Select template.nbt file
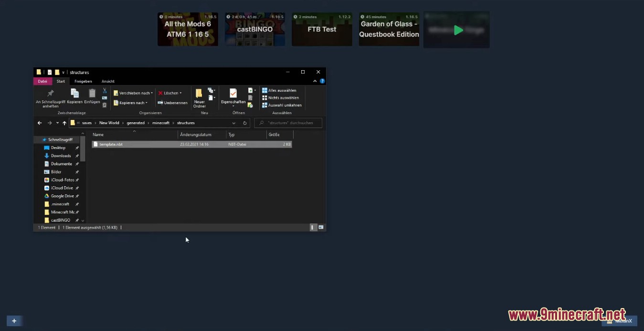This screenshot has width=644, height=331. point(192,144)
